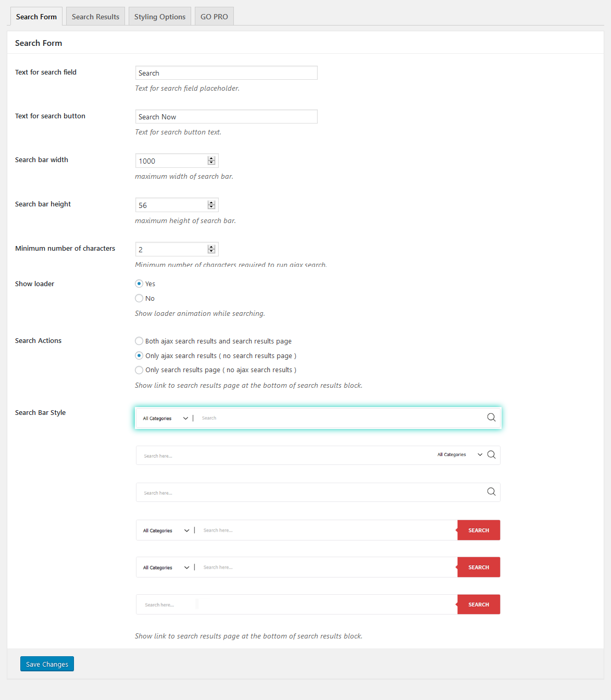611x700 pixels.
Task: Decrease search bar height using down arrow
Action: (x=211, y=207)
